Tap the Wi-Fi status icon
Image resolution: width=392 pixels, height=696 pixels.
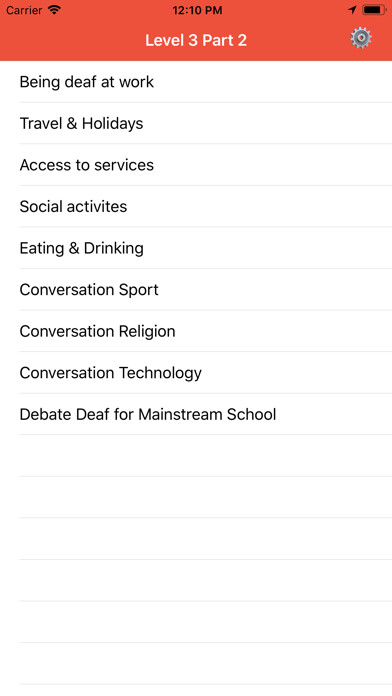point(55,10)
